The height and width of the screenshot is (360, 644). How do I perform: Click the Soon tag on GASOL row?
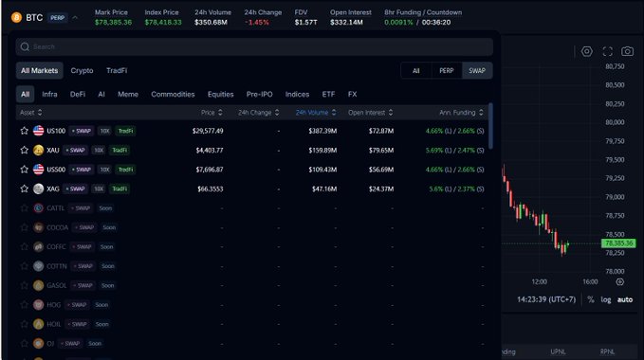click(x=107, y=285)
